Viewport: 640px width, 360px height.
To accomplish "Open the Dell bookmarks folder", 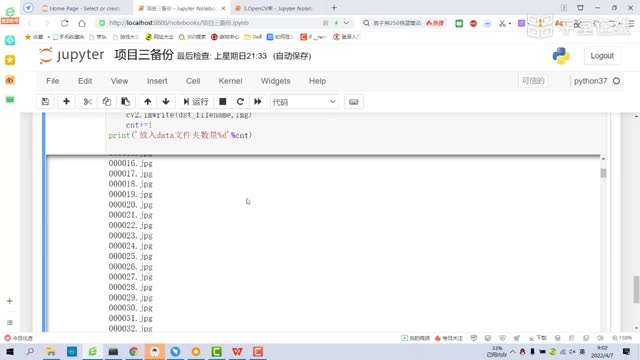I will [253, 37].
